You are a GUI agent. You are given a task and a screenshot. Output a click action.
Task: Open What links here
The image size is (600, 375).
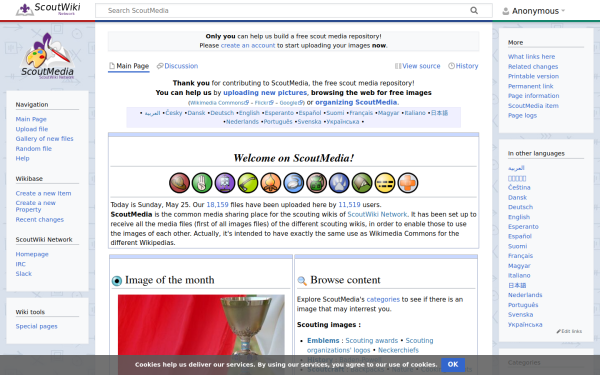pos(532,57)
